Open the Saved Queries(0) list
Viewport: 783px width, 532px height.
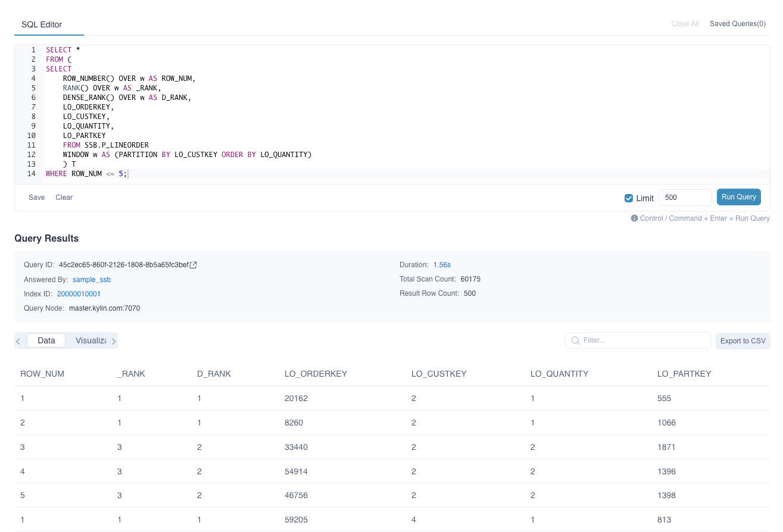(x=737, y=24)
